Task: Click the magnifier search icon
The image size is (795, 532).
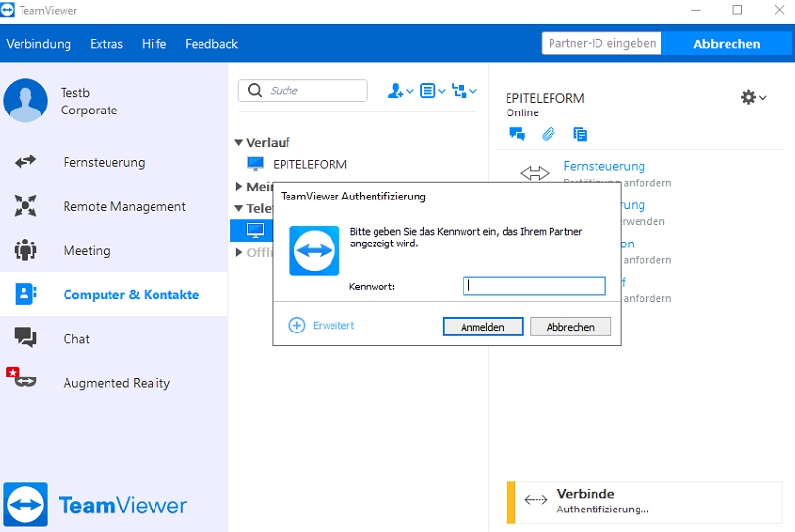Action: 255,90
